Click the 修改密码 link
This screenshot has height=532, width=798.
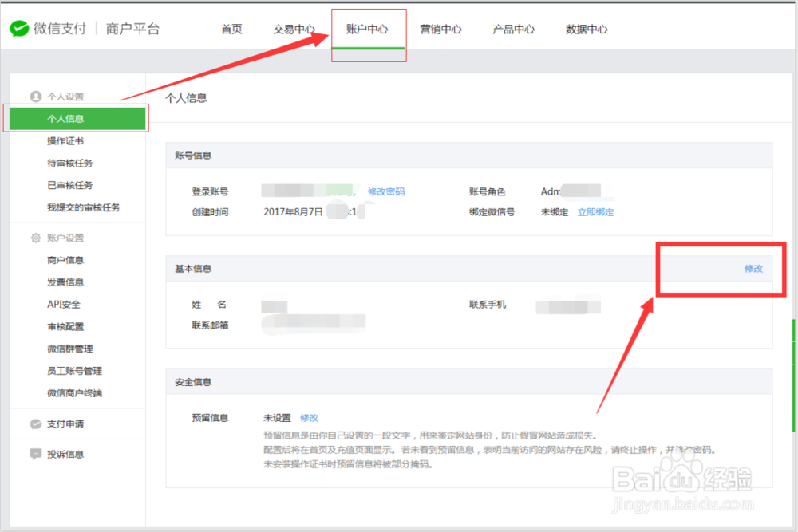pos(388,191)
